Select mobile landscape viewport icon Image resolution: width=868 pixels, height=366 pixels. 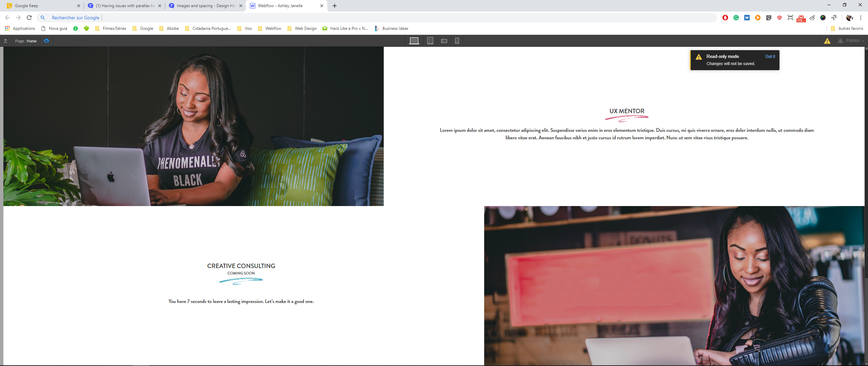(444, 41)
